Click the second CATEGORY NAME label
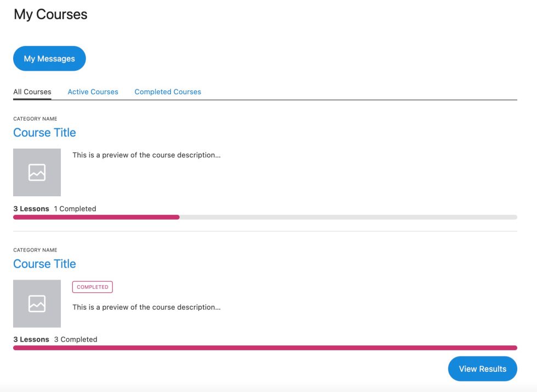This screenshot has width=537, height=392. click(35, 250)
